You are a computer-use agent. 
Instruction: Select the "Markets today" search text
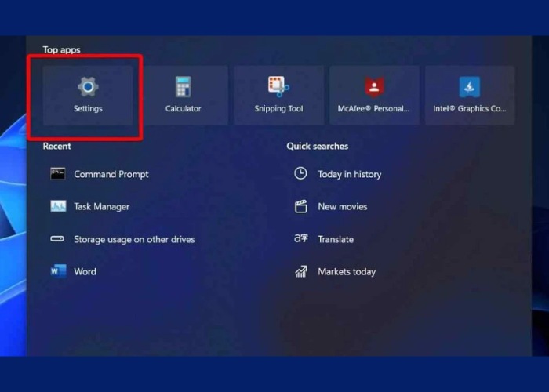(x=347, y=271)
